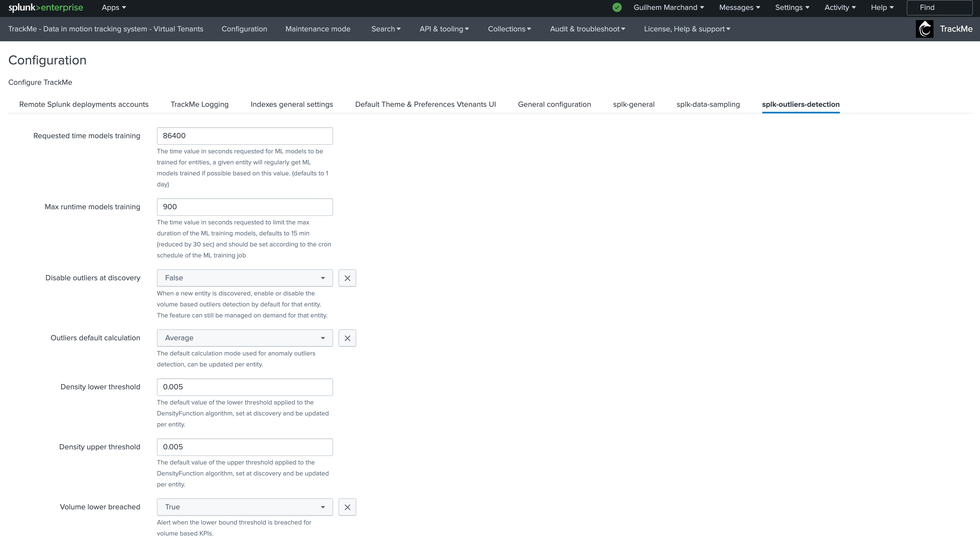Open Maintenance mode page

(318, 29)
